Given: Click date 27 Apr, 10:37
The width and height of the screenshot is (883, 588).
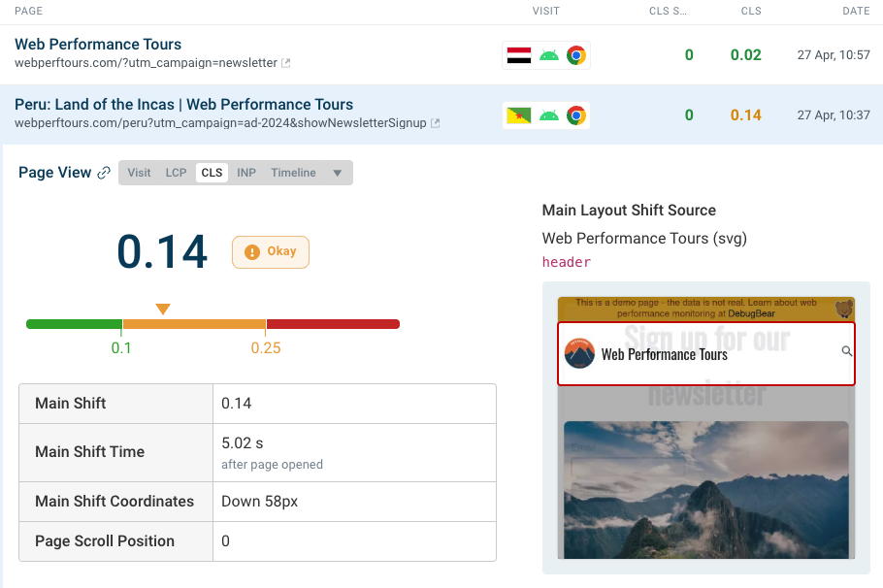Looking at the screenshot, I should click(x=834, y=115).
